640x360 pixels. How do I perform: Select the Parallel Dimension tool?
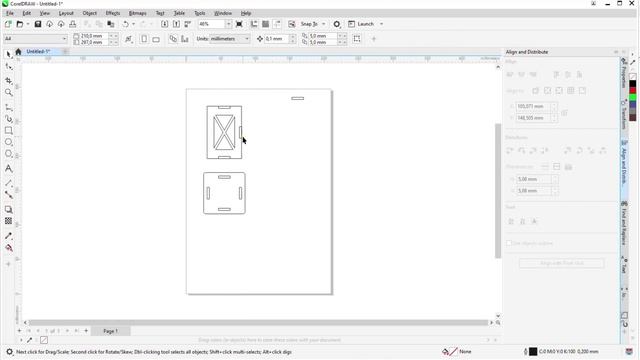pos(9,183)
